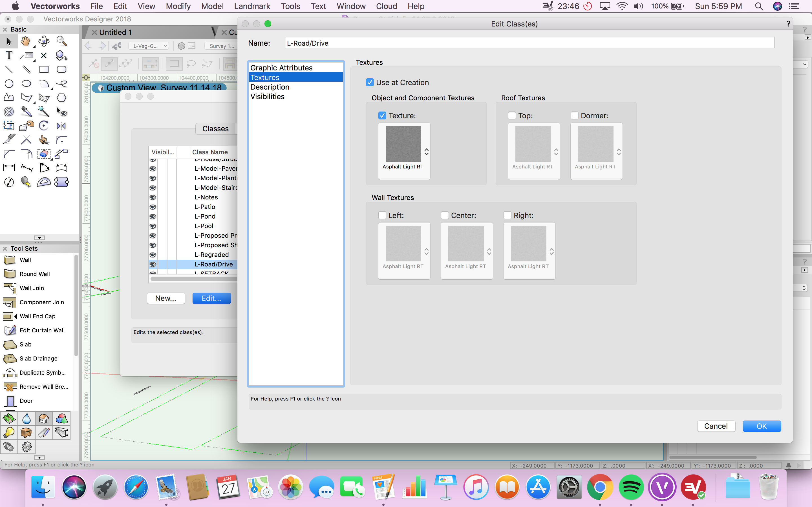Select the Text tool in the Basic palette

[x=9, y=55]
